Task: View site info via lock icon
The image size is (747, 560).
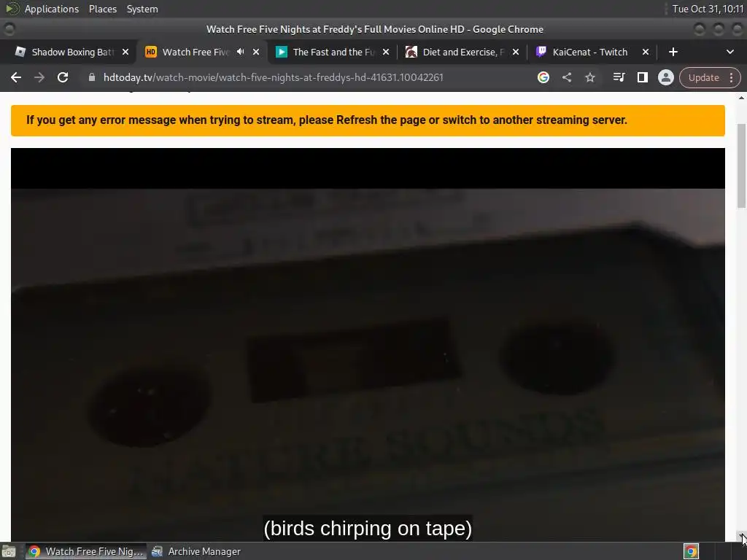Action: [x=92, y=77]
